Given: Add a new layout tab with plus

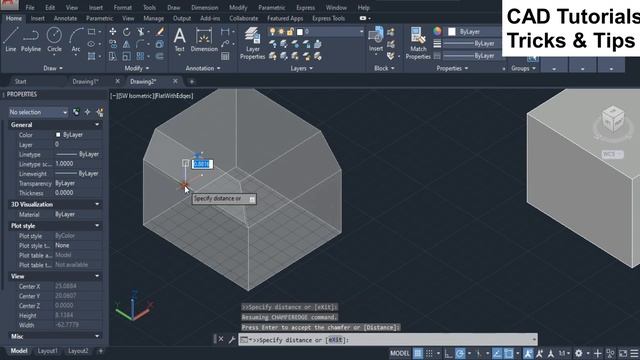Looking at the screenshot, I should (x=100, y=351).
